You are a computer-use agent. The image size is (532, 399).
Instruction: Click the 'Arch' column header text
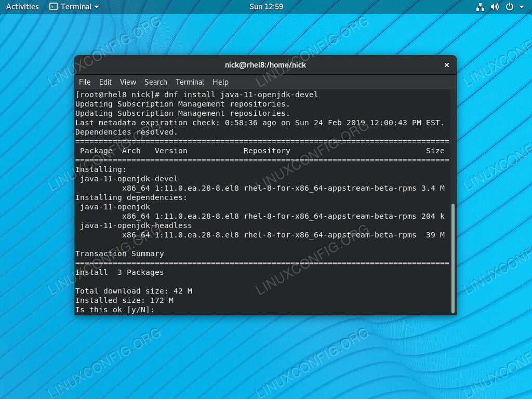click(131, 151)
